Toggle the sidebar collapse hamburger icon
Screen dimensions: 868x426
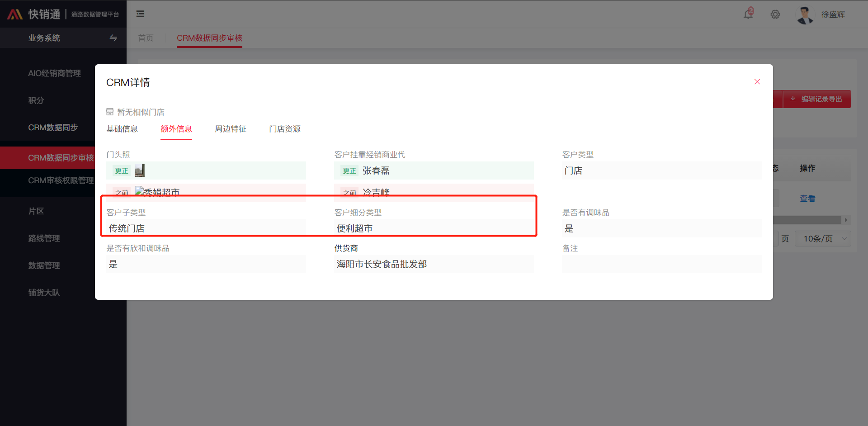[141, 14]
